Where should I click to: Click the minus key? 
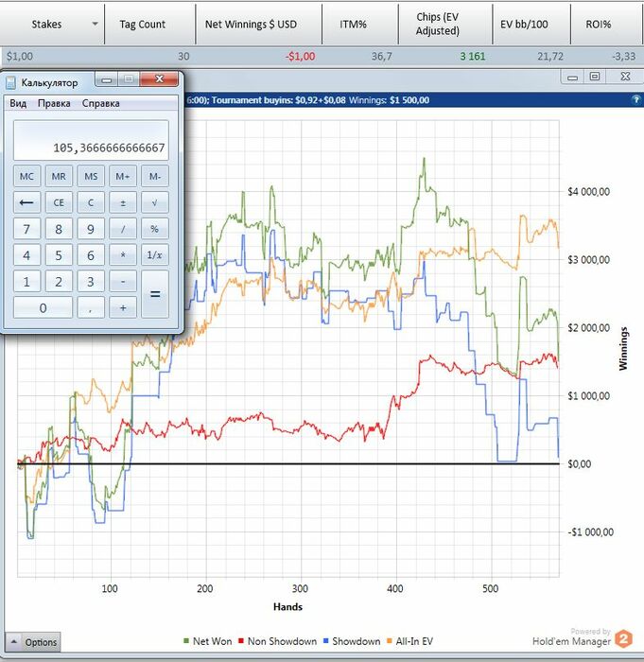click(123, 281)
